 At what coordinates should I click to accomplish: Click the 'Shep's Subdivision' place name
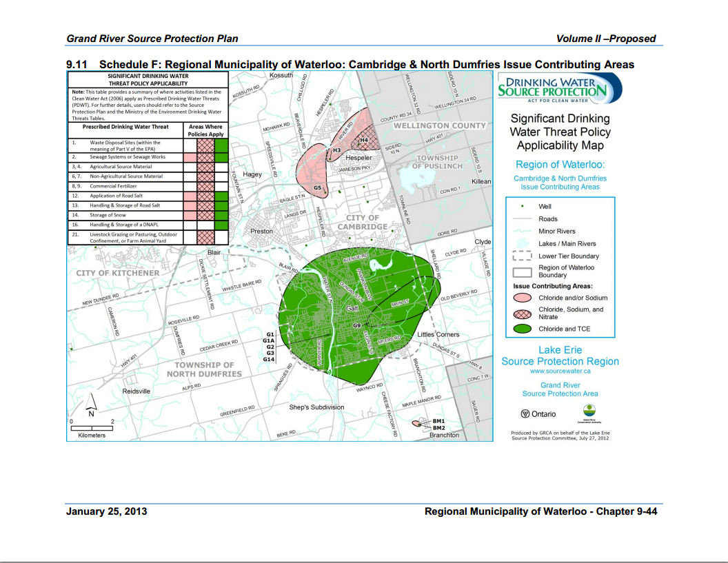(x=316, y=407)
